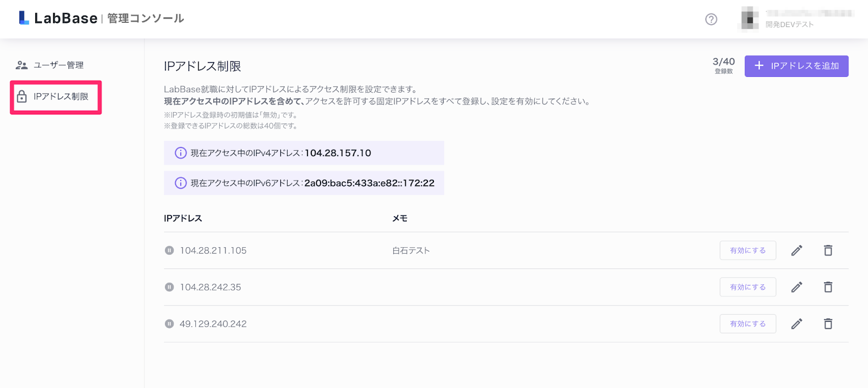Click the paused status icon for 104.28.211.105
Screen dimensions: 868x388
(169, 250)
